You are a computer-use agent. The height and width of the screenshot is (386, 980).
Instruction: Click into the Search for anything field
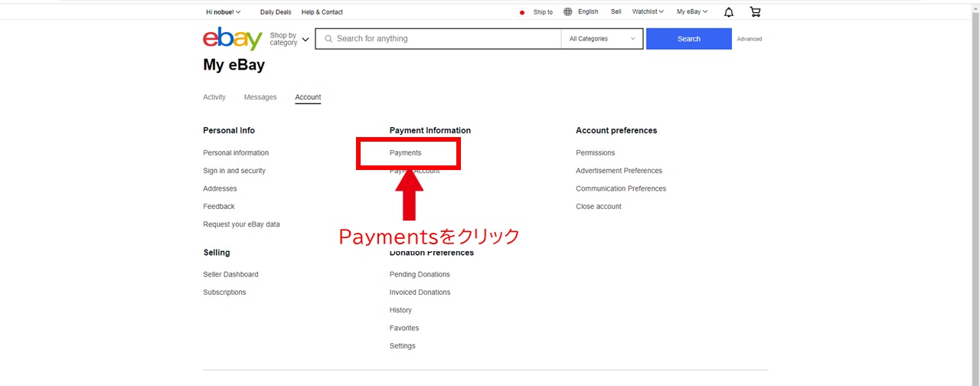coord(438,39)
